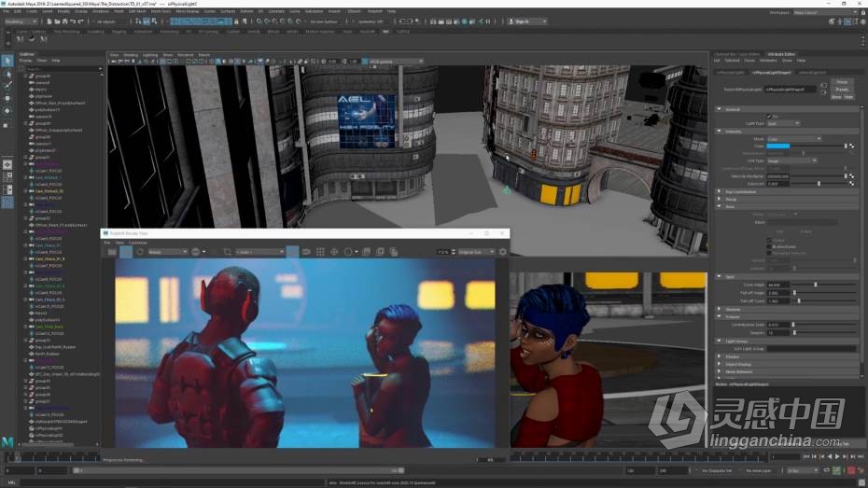The width and height of the screenshot is (868, 488).
Task: Open the Lighting menu in the viewport panel
Action: [150, 55]
